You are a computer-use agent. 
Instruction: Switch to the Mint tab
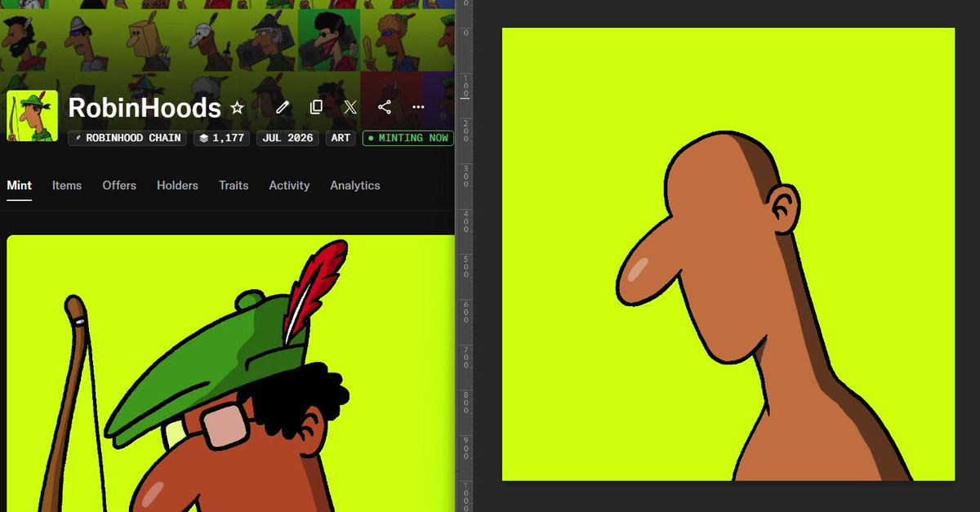tap(20, 185)
